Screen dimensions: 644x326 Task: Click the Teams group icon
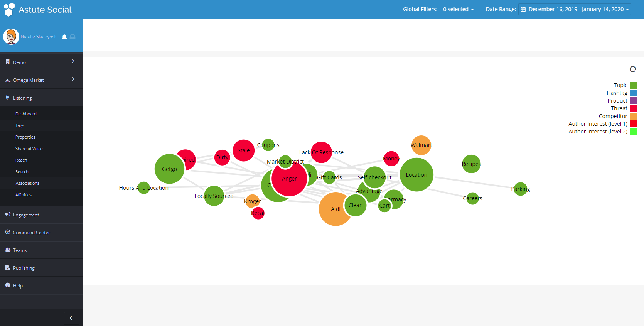(x=8, y=250)
